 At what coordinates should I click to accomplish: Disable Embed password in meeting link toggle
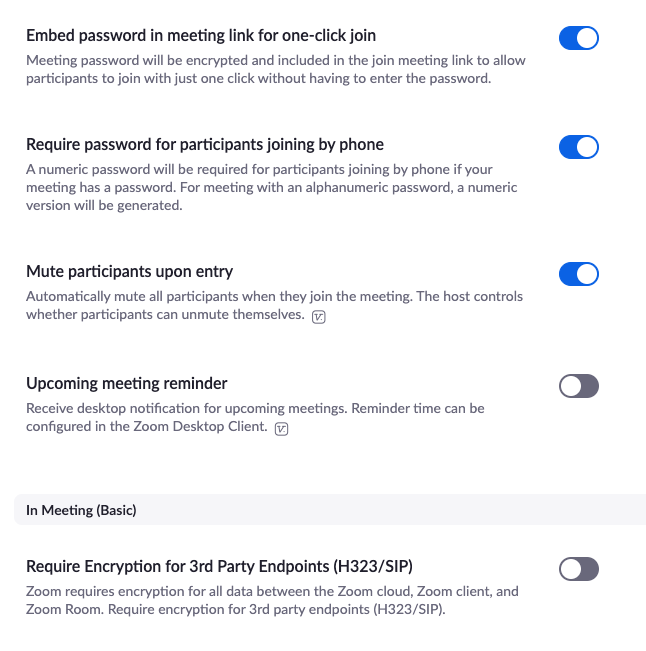point(579,38)
